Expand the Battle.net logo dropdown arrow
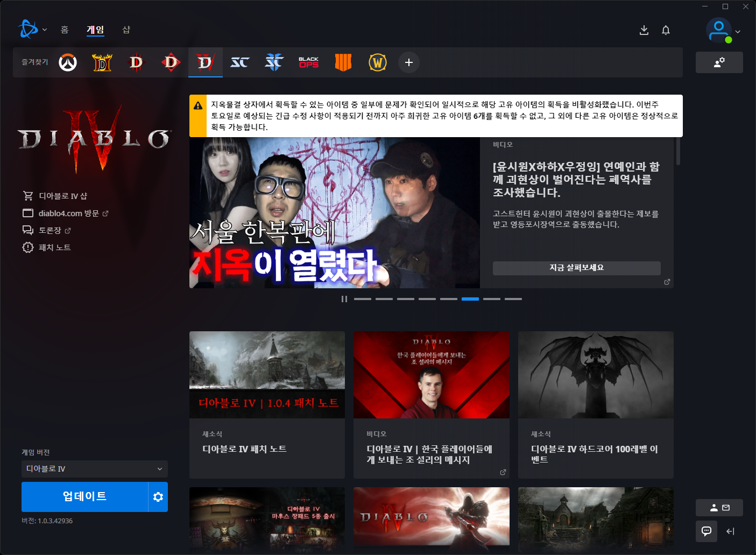 tap(45, 30)
